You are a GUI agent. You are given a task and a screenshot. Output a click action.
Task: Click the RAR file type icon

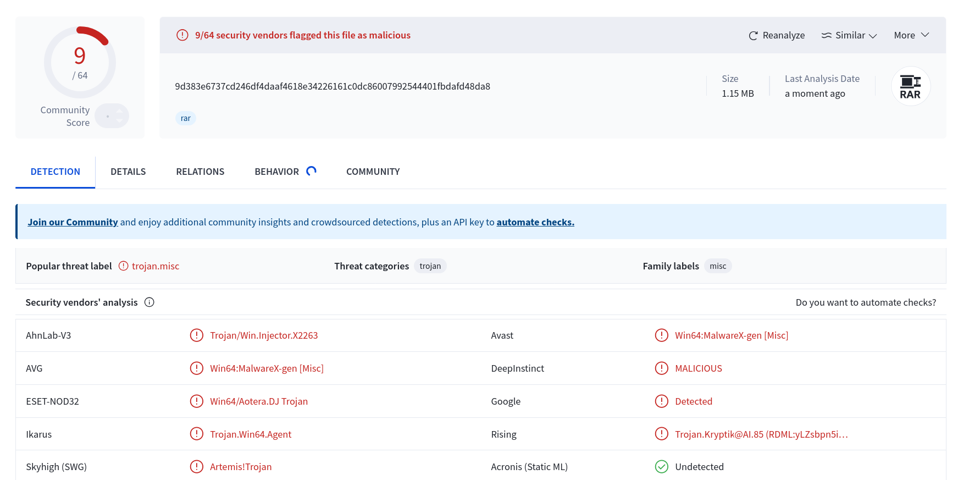910,86
